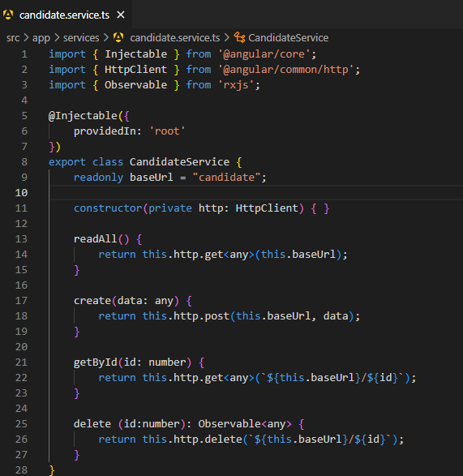Click 'constructor' keyword on line 11
Viewport: 463px width, 476px height.
pos(108,208)
